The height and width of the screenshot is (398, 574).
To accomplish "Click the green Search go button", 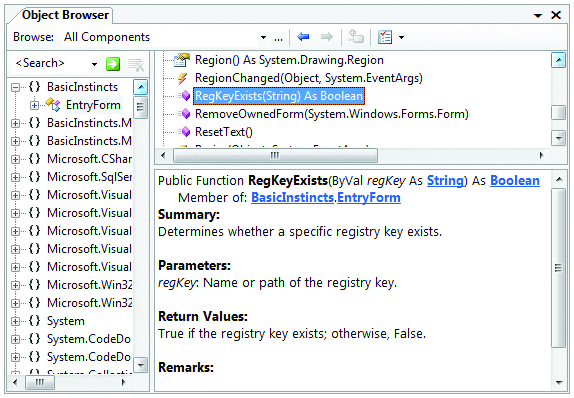I will click(113, 64).
